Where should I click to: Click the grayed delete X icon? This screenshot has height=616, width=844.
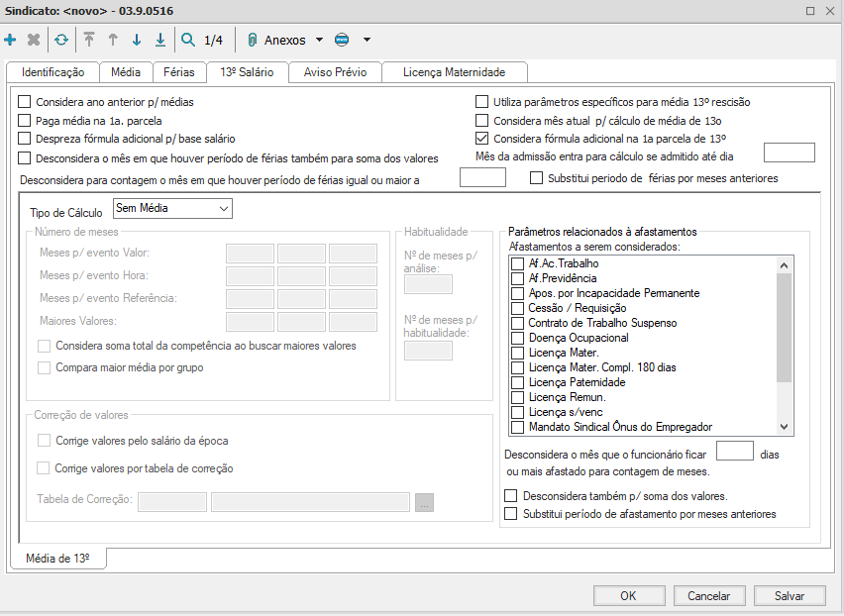click(34, 41)
